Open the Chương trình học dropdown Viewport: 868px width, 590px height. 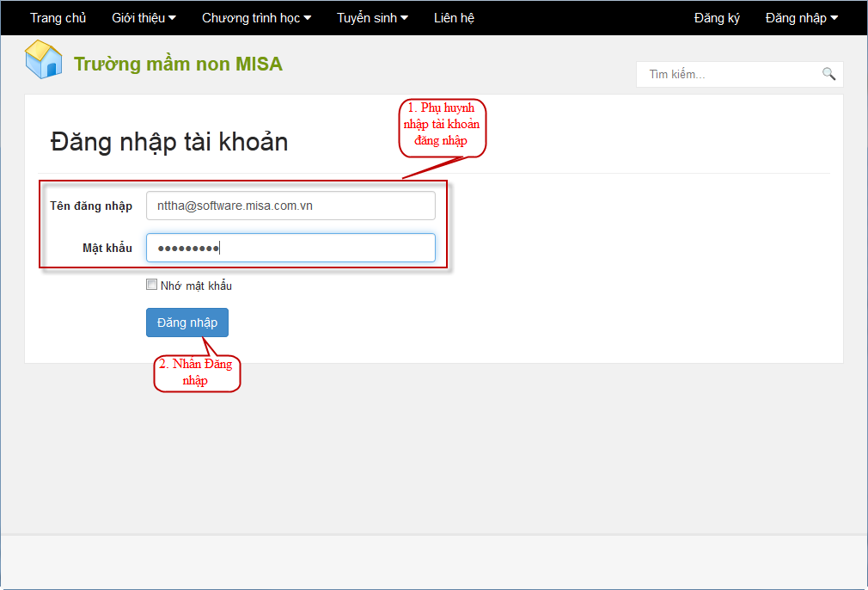256,18
